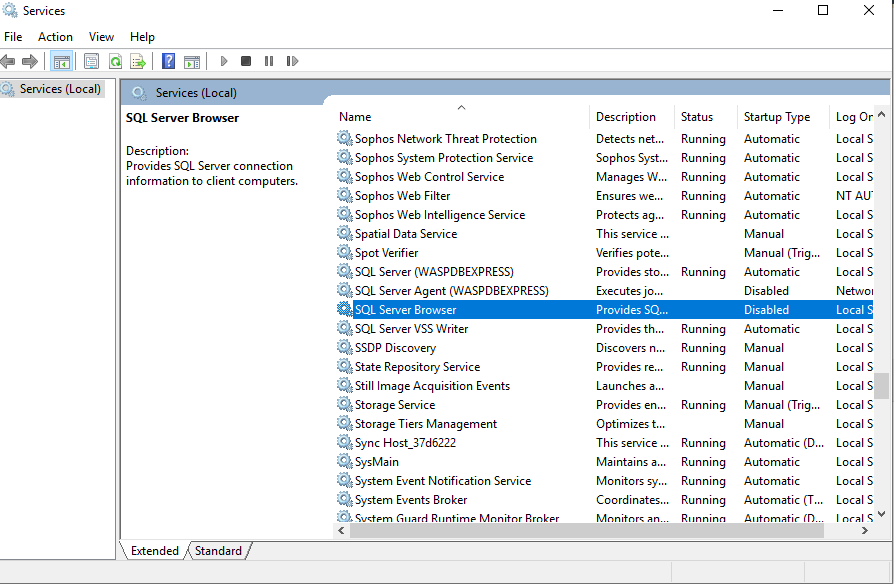Sort by the Startup Type column header

point(782,116)
